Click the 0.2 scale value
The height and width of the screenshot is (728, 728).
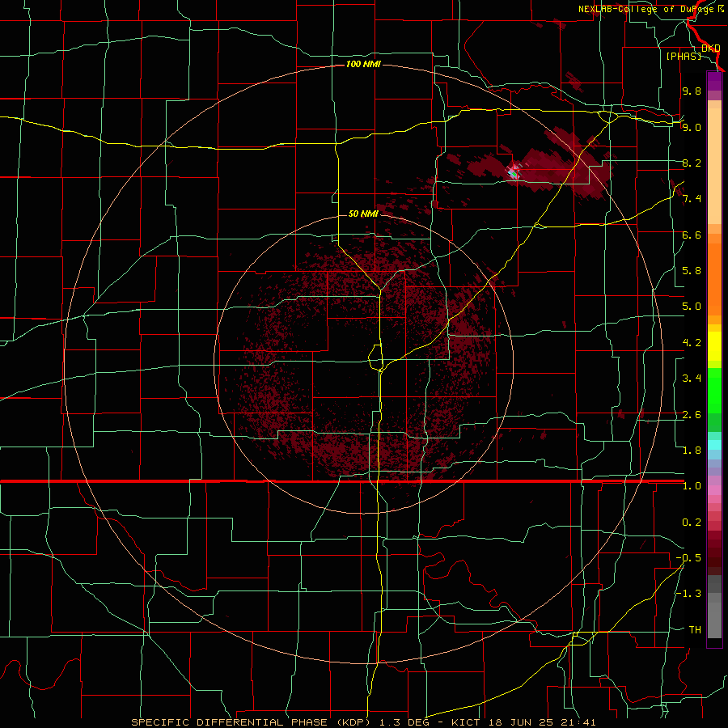pyautogui.click(x=692, y=523)
